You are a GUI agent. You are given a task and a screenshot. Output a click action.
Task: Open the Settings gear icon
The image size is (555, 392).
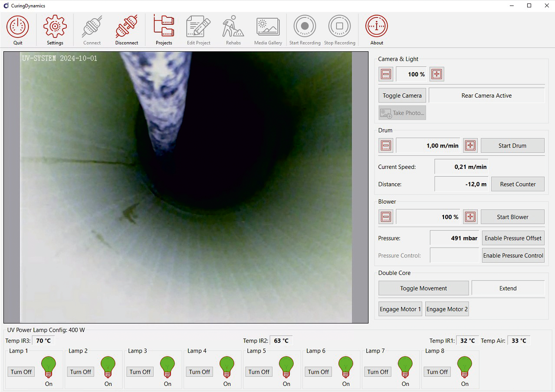pos(55,26)
